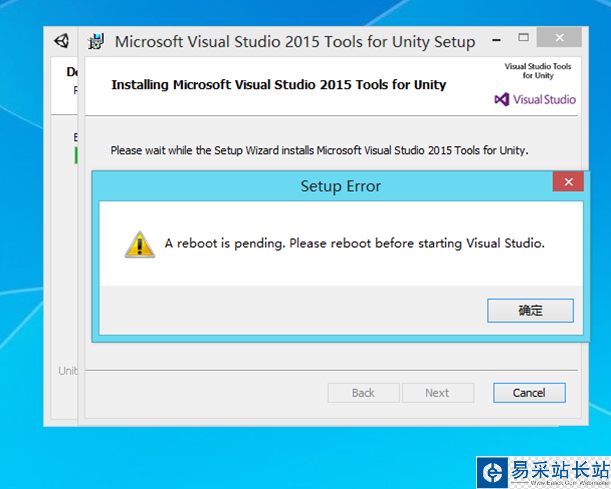Click the partially hidden "Unit" label at left

(67, 371)
